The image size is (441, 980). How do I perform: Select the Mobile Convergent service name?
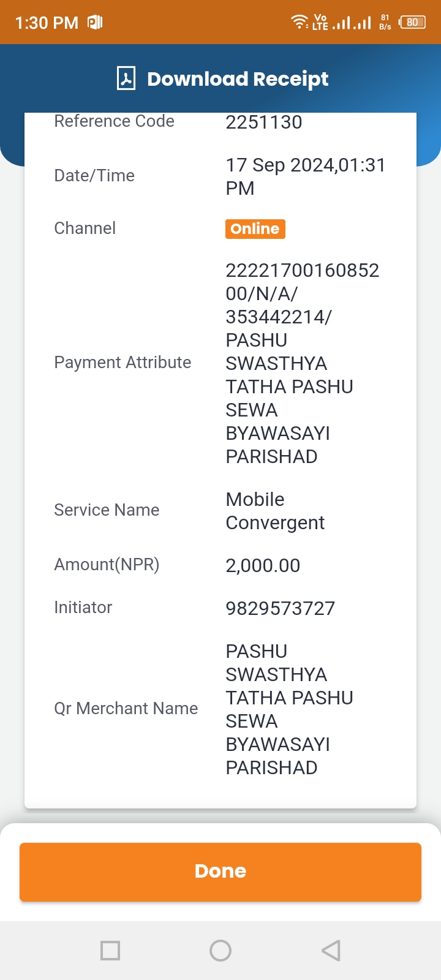tap(275, 511)
